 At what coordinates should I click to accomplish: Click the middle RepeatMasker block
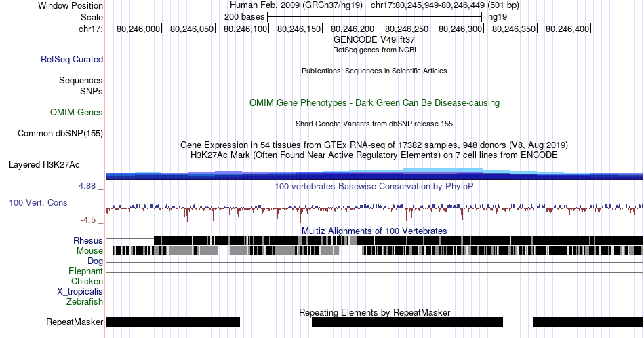pyautogui.click(x=407, y=322)
